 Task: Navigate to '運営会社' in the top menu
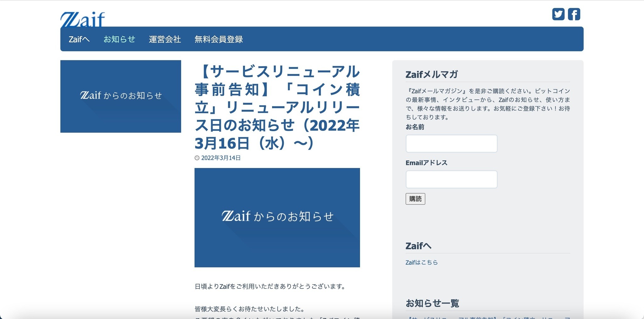click(x=165, y=39)
